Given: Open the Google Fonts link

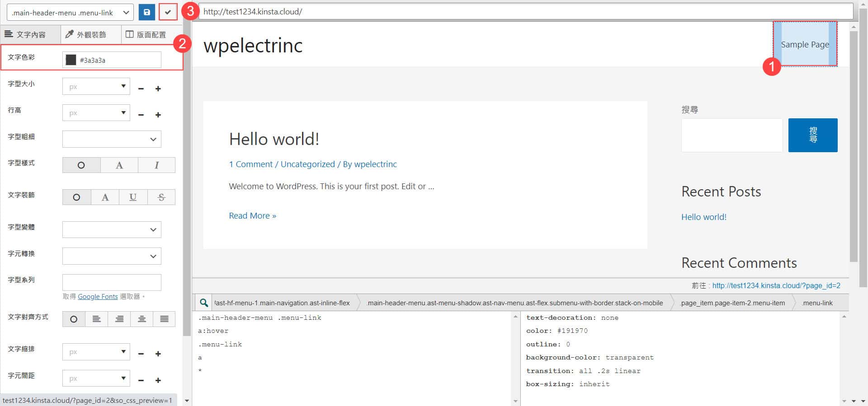Looking at the screenshot, I should tap(98, 297).
